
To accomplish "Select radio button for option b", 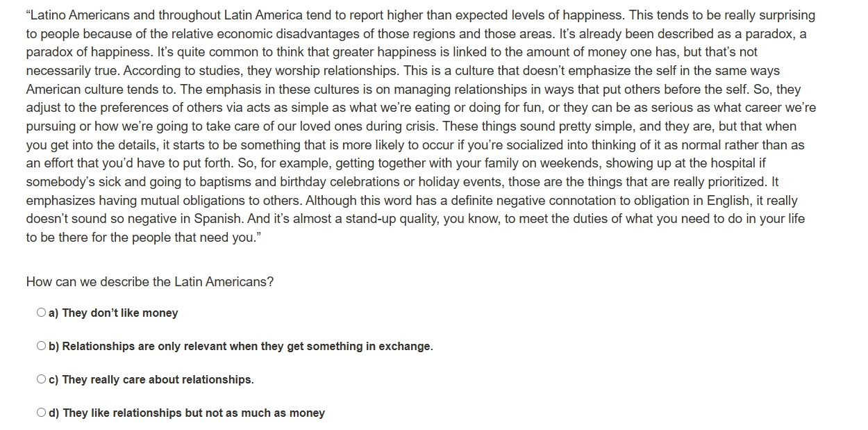I will [x=41, y=346].
